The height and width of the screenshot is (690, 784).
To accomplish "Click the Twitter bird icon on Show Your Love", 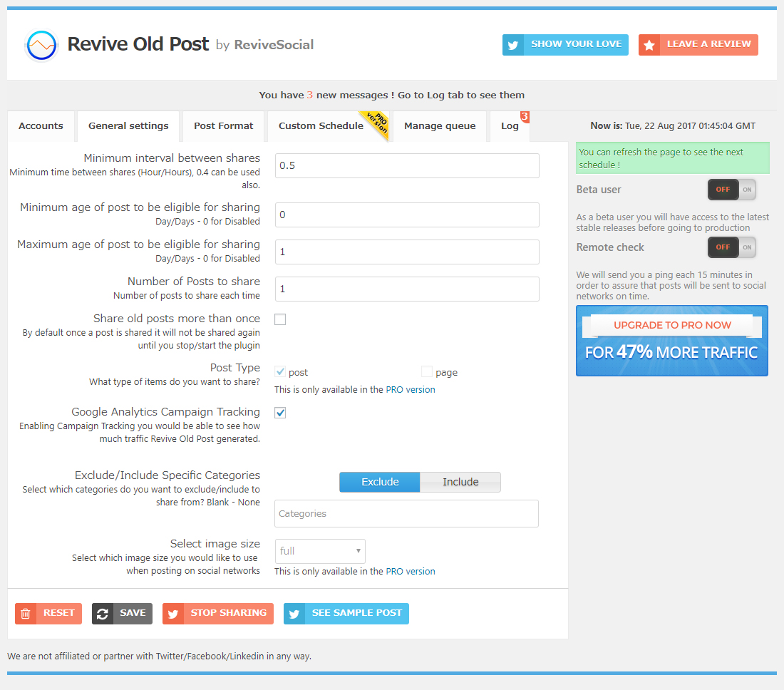I will click(512, 45).
